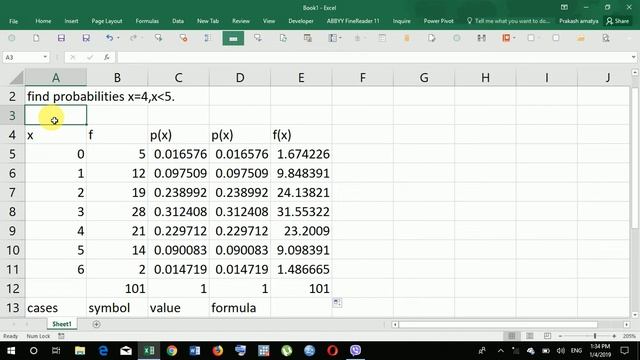
Task: Click the Redo arrow icon
Action: click(x=133, y=38)
